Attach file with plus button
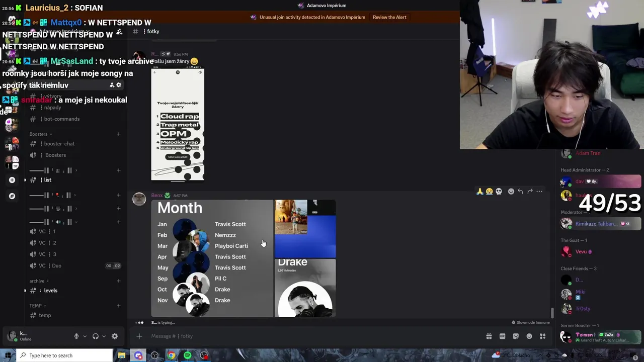This screenshot has height=362, width=644. [139, 336]
